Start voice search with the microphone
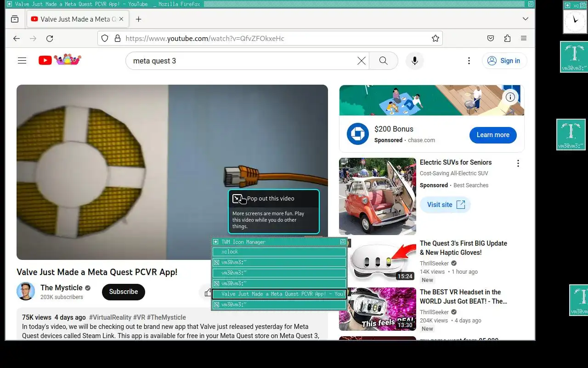This screenshot has width=588, height=368. point(415,61)
